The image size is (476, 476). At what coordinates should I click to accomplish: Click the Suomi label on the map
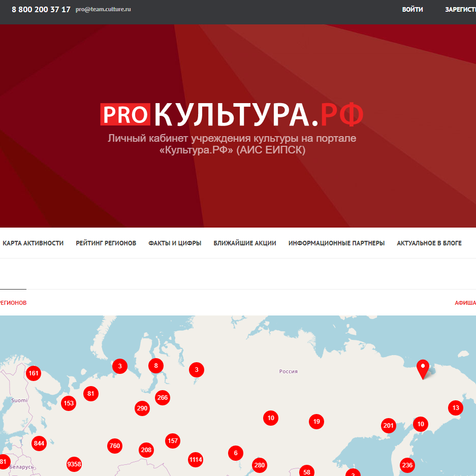tap(19, 400)
